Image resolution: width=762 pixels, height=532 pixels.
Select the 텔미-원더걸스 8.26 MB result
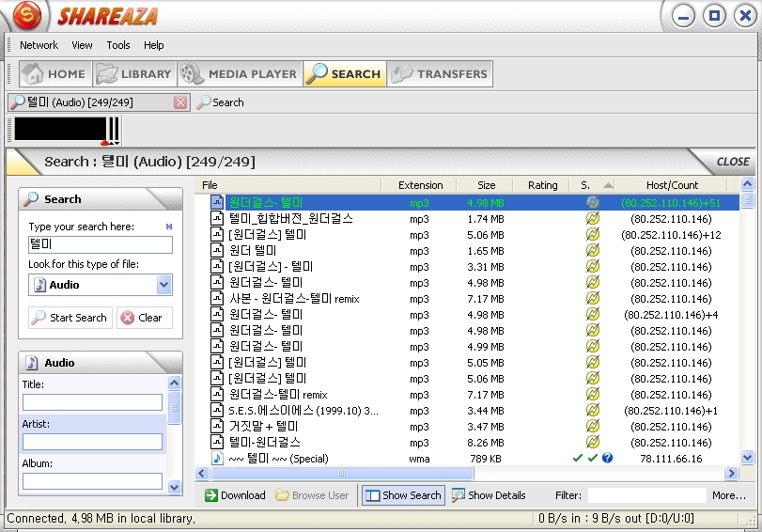click(467, 443)
